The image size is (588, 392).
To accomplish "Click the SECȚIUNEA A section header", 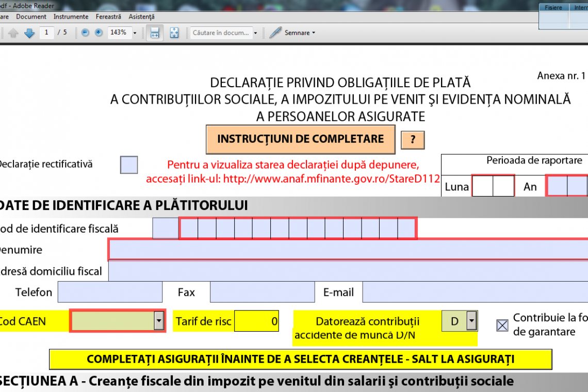I will (256, 381).
